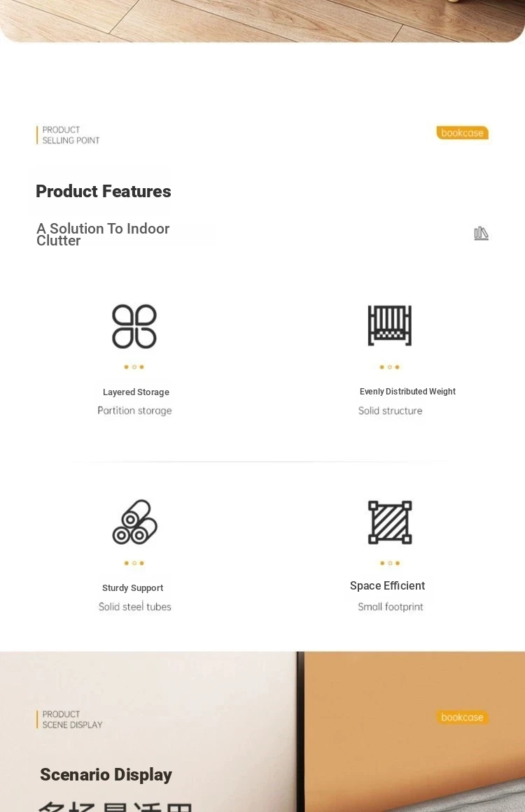Click the books icon beside the subtitle
Screen dimensions: 525x812
pyautogui.click(x=481, y=234)
